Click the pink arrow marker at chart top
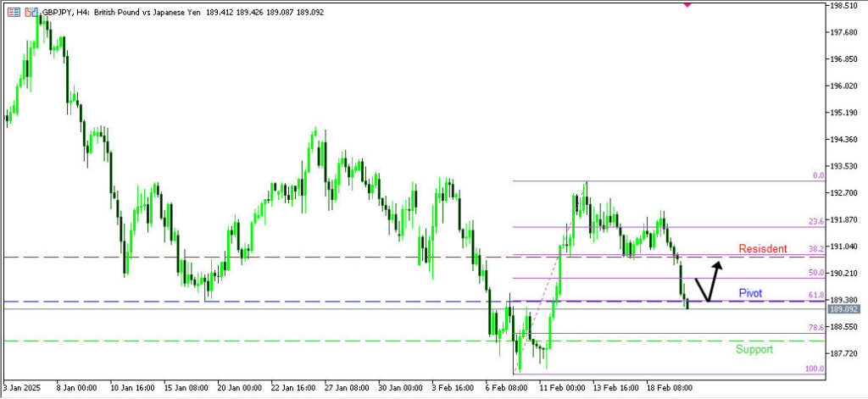 pos(687,4)
